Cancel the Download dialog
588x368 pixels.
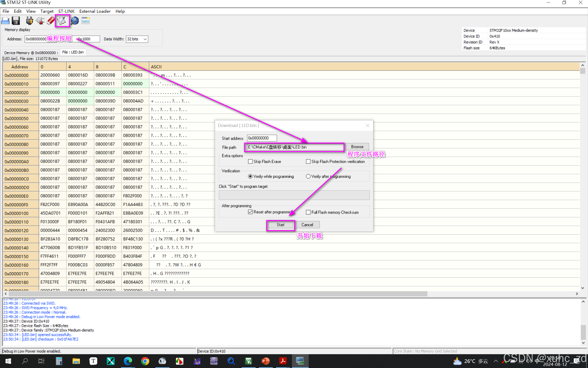[307, 225]
